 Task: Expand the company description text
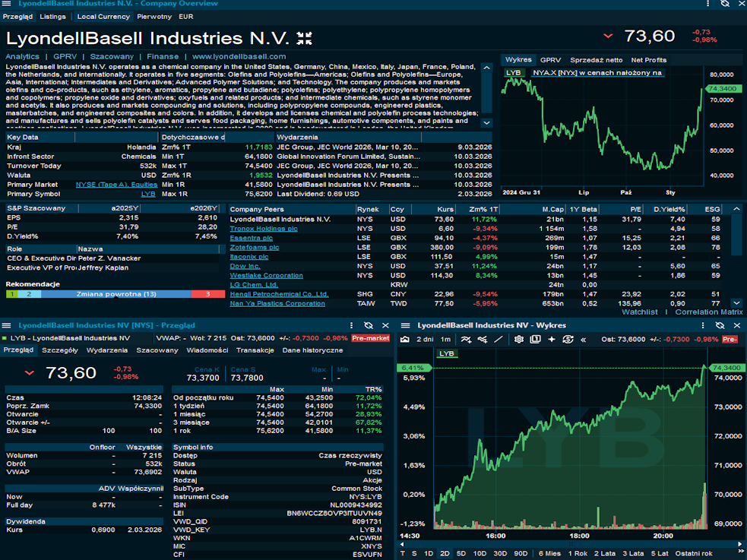click(486, 122)
